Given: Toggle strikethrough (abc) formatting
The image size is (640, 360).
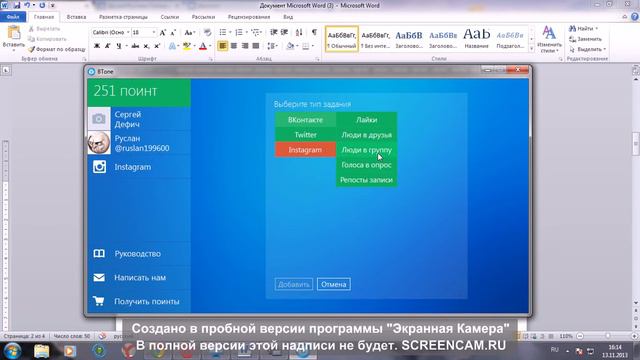Looking at the screenshot, I should [135, 46].
